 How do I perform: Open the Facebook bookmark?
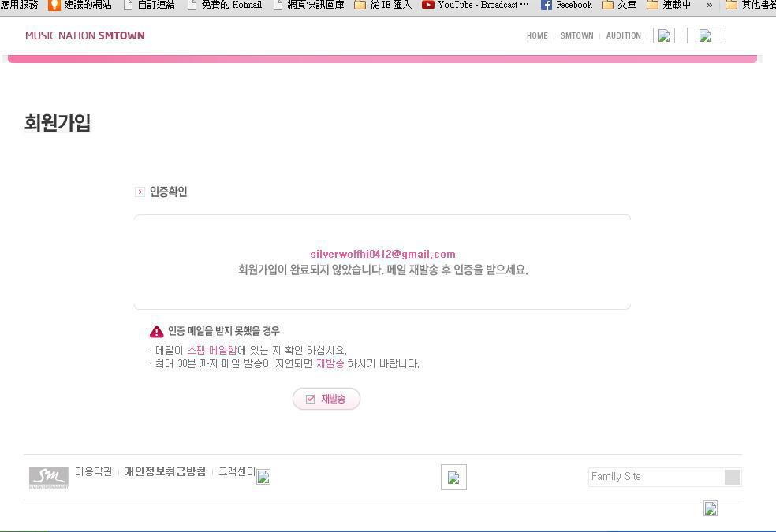[x=566, y=5]
